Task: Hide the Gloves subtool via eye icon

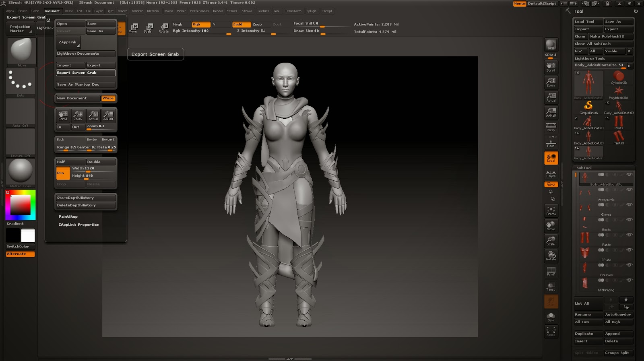Action: point(629,205)
